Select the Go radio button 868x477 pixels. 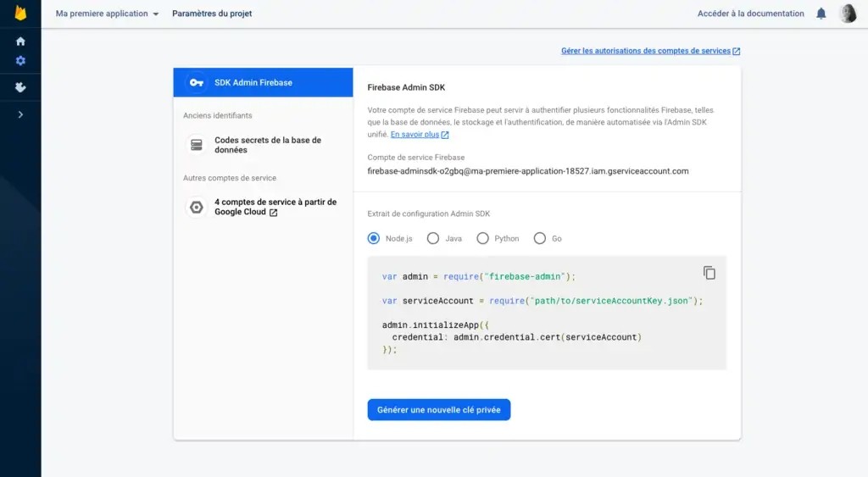[x=540, y=239]
